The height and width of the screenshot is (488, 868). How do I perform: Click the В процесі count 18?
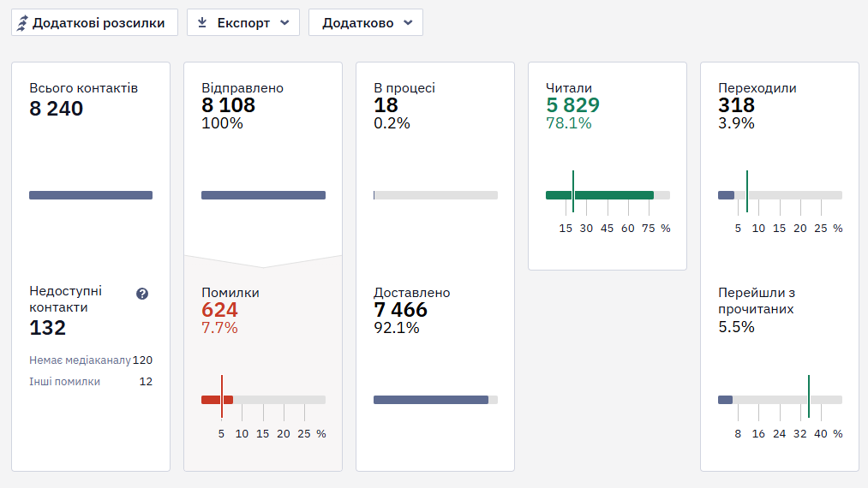(386, 105)
